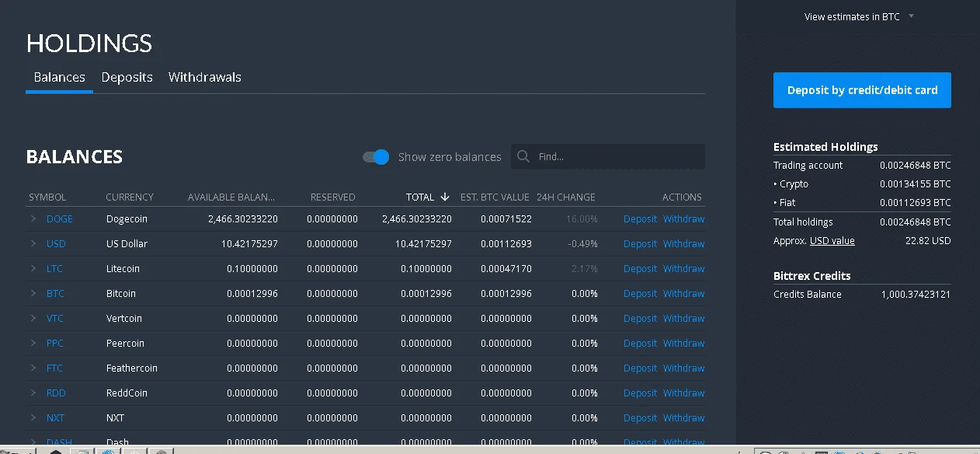Click Dogecoin's 0.00071522 BTC value cell
Screen dimensions: 980x454
tap(506, 218)
